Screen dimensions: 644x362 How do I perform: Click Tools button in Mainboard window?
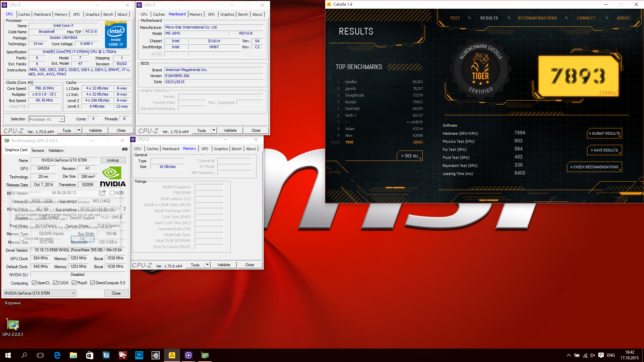202,130
